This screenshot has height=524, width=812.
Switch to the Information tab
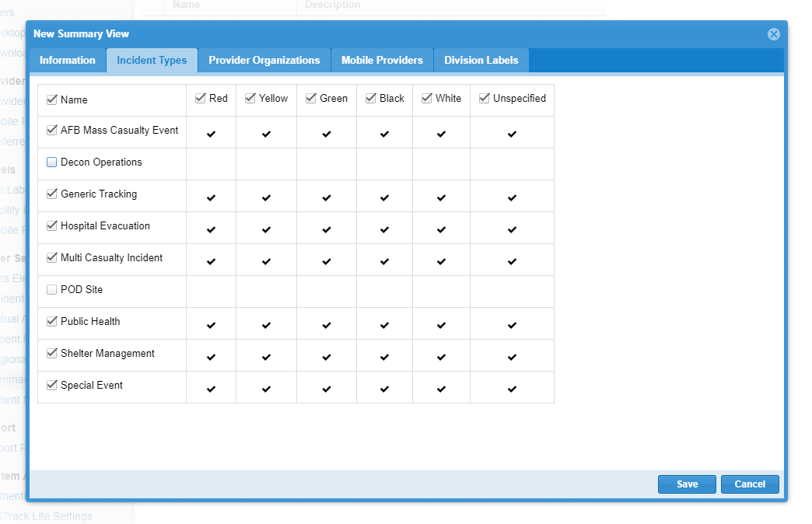pyautogui.click(x=68, y=60)
